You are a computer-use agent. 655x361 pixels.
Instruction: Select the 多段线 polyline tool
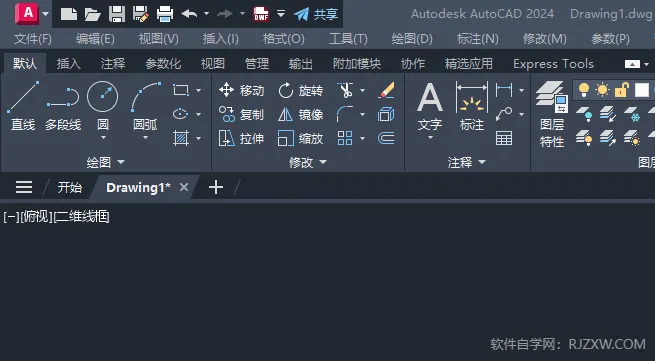click(63, 106)
